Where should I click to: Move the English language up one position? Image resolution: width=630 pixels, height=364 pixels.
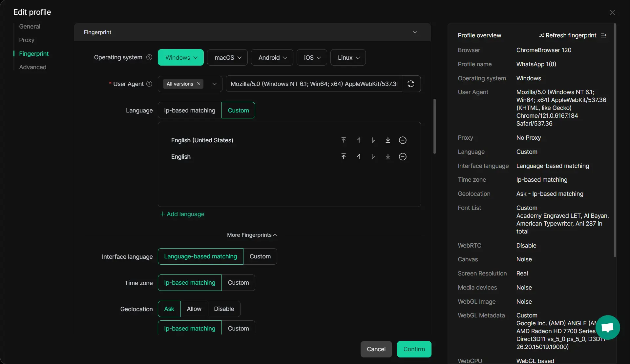coord(359,157)
